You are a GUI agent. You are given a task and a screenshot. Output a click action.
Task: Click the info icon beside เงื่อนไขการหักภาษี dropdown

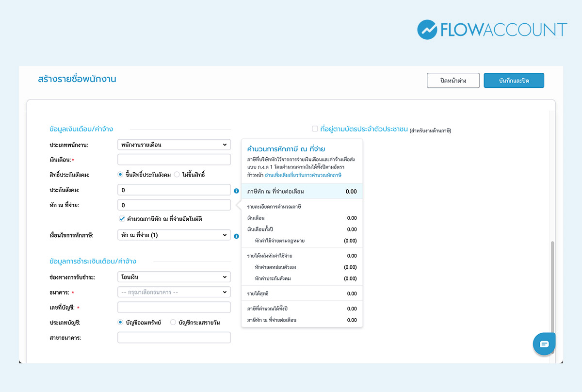point(236,236)
